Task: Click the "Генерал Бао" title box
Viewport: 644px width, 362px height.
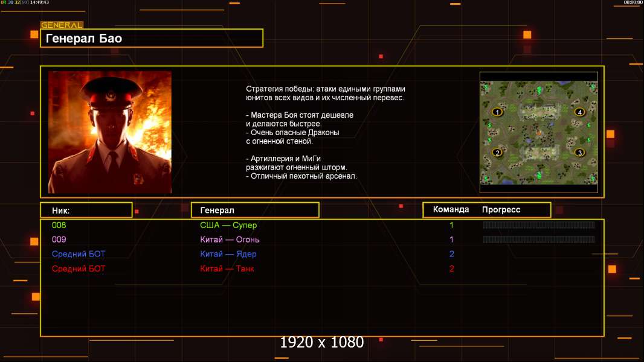Action: point(151,39)
